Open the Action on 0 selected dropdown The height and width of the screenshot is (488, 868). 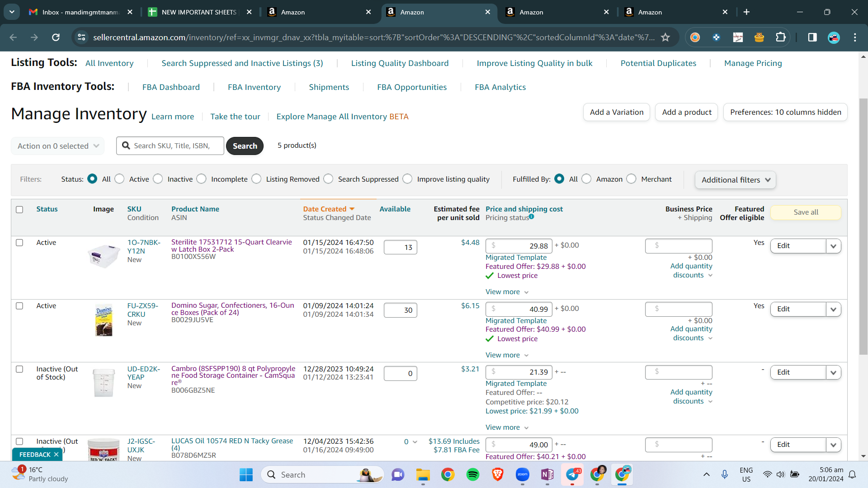(x=58, y=146)
